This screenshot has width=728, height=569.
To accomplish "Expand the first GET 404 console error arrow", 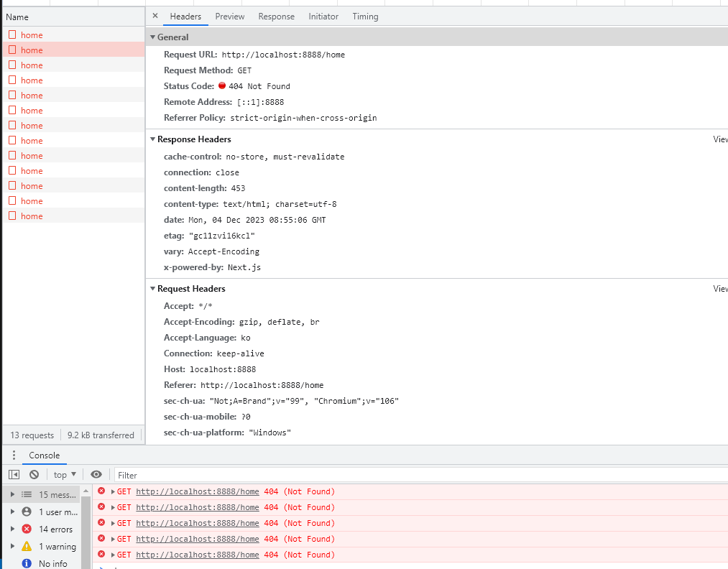I will click(x=113, y=491).
